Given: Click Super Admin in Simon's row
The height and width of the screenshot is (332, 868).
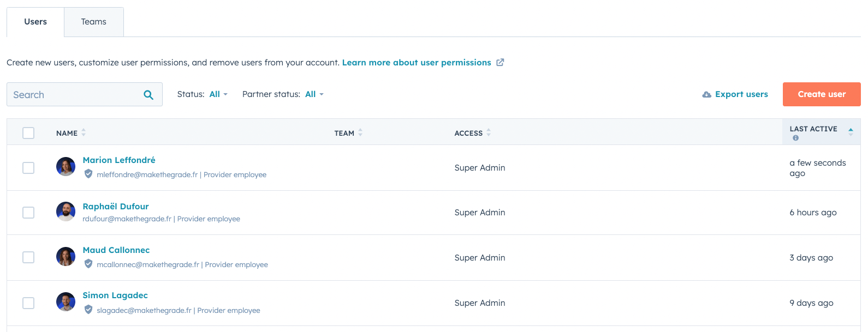Looking at the screenshot, I should pos(480,303).
